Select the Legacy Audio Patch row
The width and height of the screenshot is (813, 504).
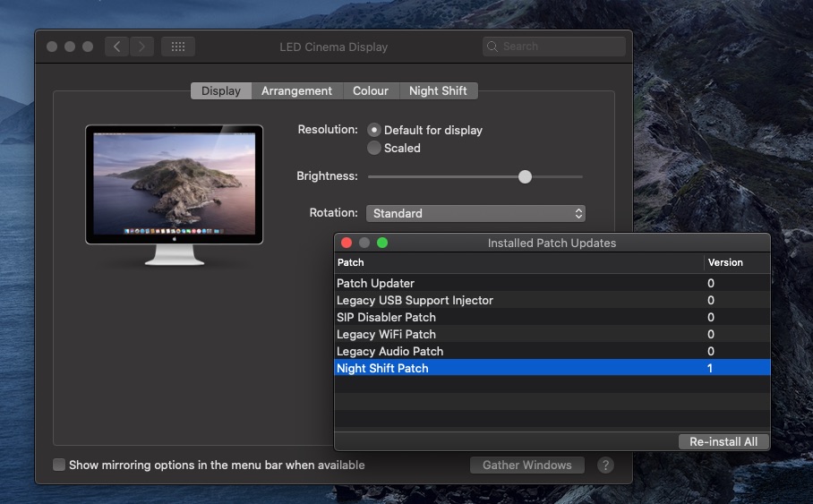pyautogui.click(x=552, y=352)
